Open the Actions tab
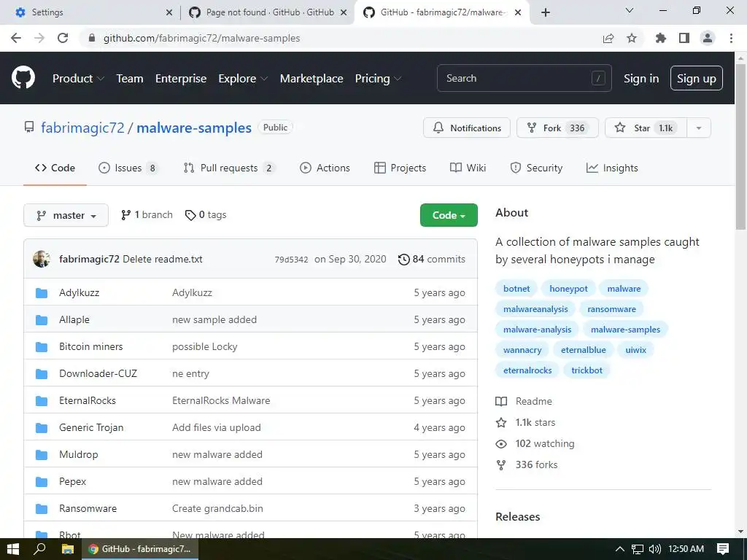The width and height of the screenshot is (747, 560). [x=325, y=168]
